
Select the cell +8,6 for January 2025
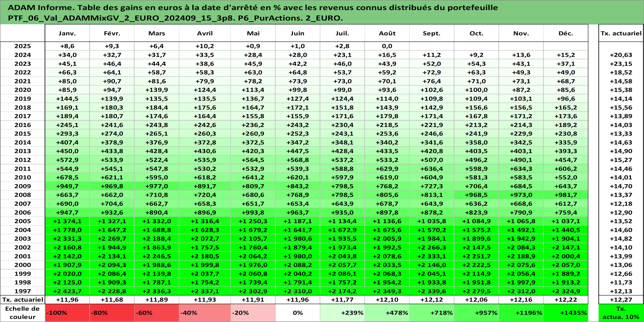point(67,46)
